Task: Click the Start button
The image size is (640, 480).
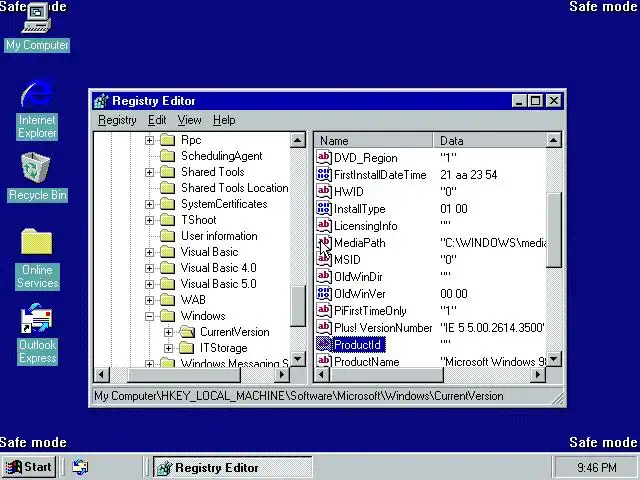Action: [x=29, y=467]
